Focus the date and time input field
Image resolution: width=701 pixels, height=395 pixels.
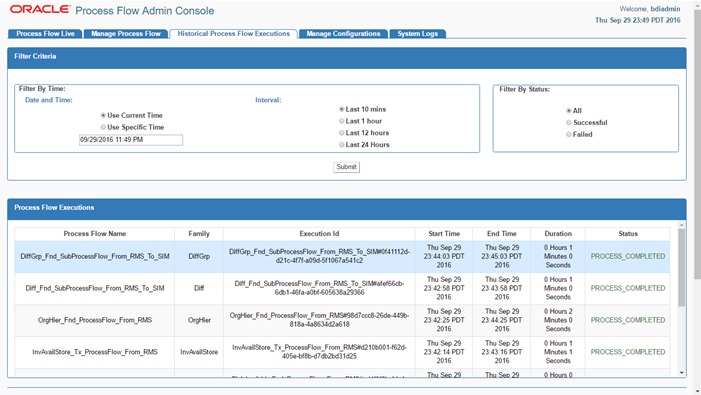coord(131,140)
